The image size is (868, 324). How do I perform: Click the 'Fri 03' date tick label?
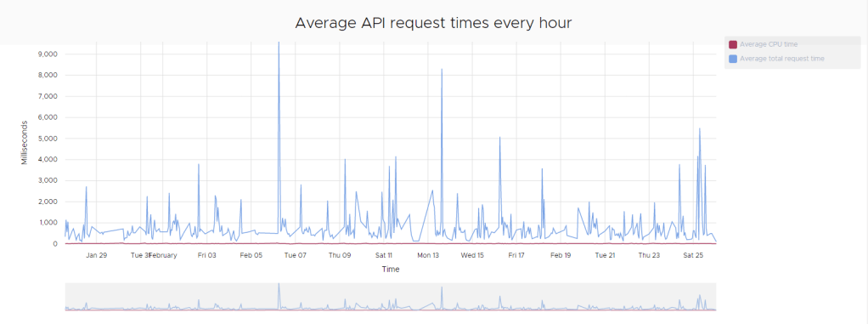click(x=207, y=255)
